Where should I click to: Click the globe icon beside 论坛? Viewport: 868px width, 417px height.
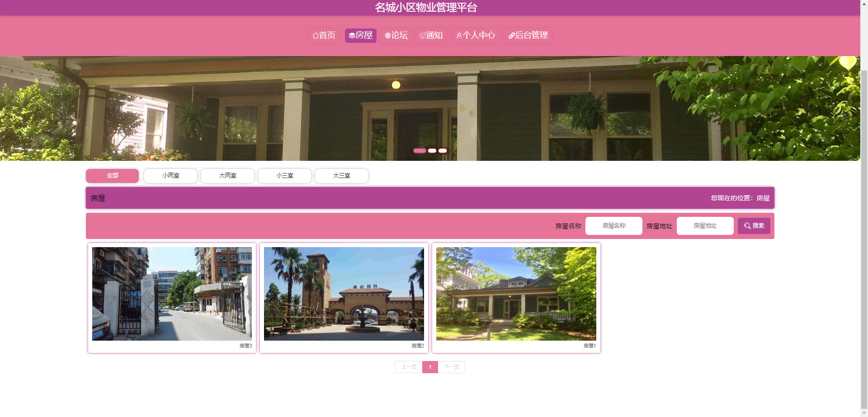point(387,36)
